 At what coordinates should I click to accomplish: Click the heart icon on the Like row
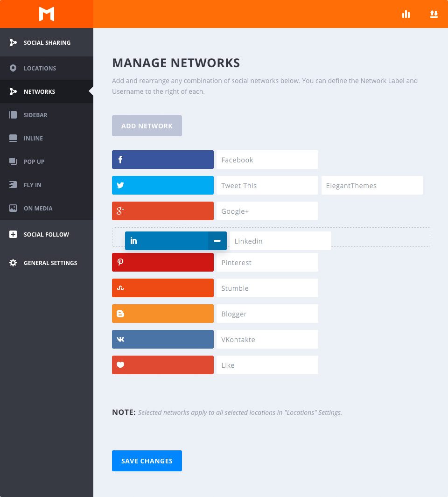[120, 365]
